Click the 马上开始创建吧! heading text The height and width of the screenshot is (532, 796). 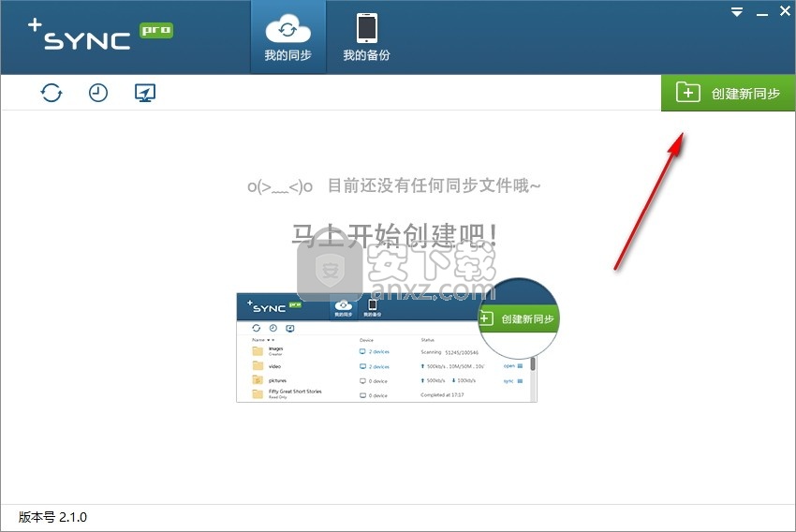click(394, 236)
